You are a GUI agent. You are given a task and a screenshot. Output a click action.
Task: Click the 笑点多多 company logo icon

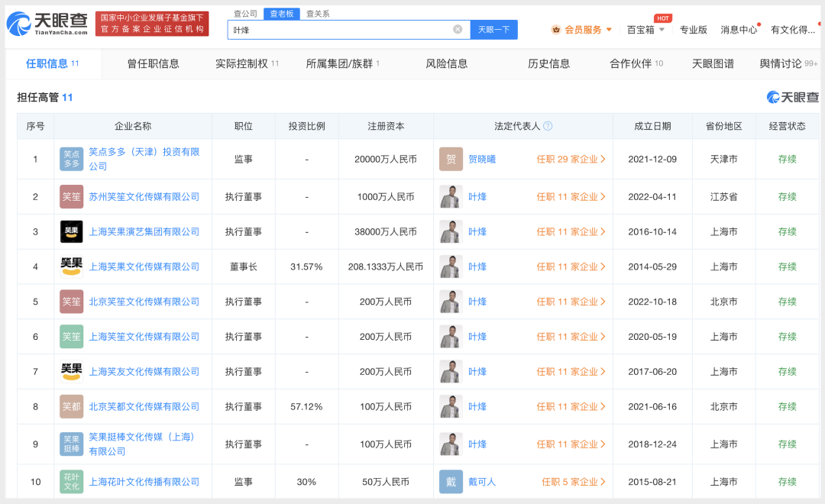(x=72, y=159)
